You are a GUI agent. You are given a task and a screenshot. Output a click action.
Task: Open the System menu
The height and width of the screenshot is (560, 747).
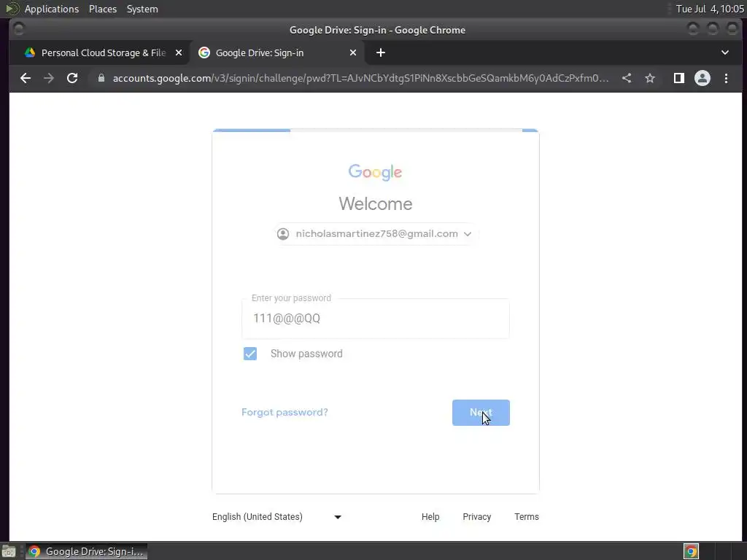pos(142,9)
